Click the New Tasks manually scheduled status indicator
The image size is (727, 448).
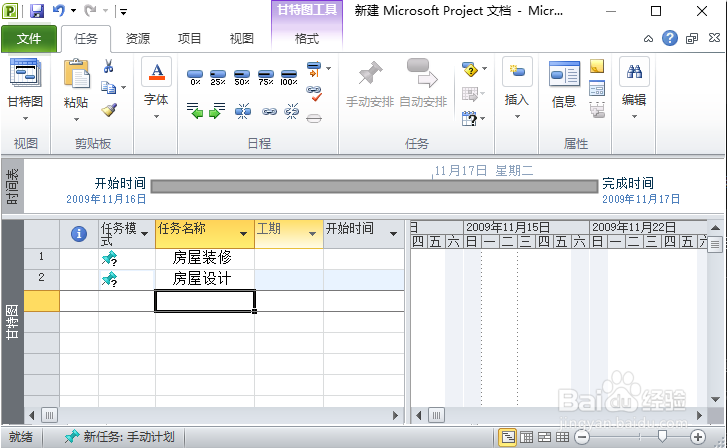pos(119,436)
